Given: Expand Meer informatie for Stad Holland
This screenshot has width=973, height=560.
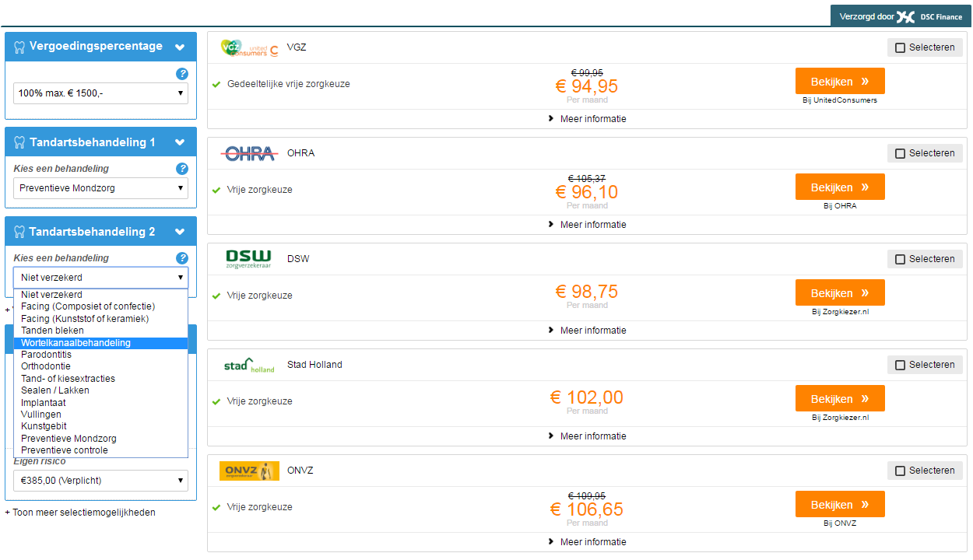Looking at the screenshot, I should (x=587, y=436).
